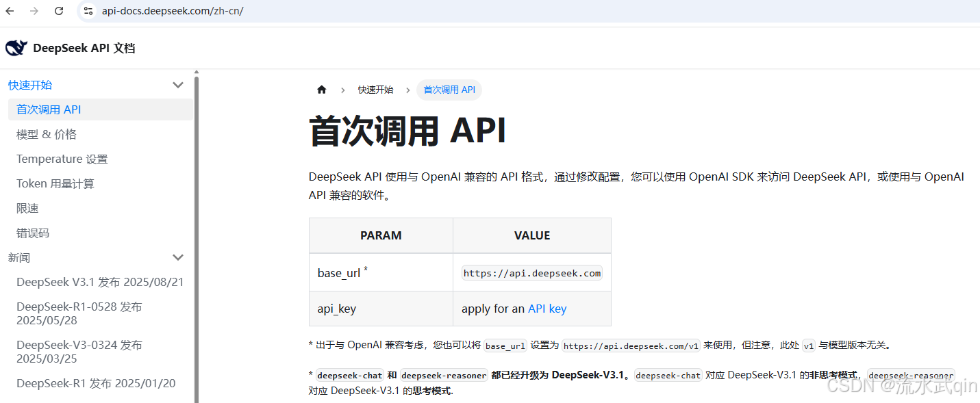980x403 pixels.
Task: Click 快速开始 in the breadcrumb
Action: (x=375, y=90)
